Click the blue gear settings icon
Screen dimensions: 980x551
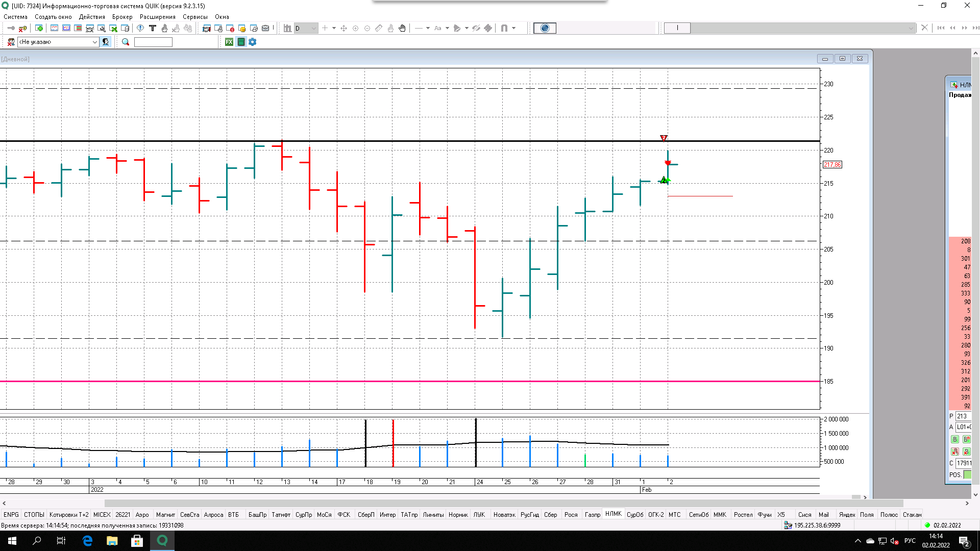point(253,42)
